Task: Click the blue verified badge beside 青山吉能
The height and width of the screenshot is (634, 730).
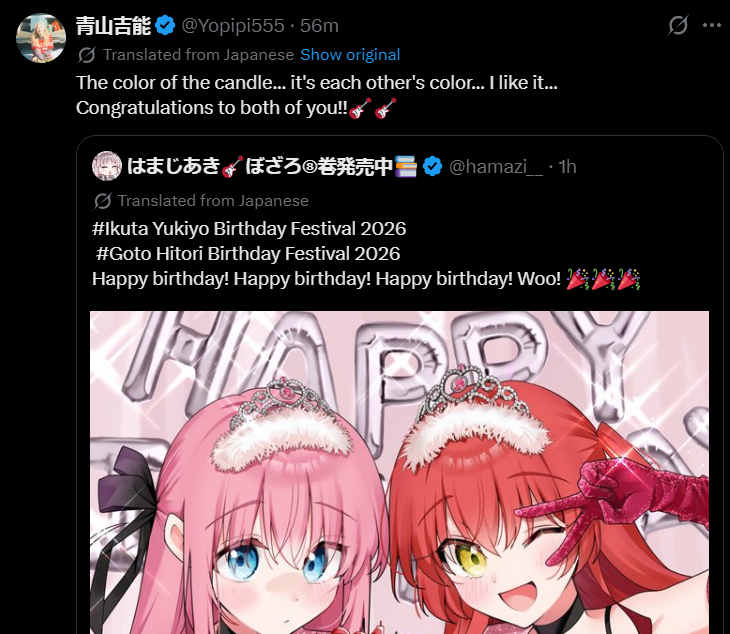Action: 165,25
